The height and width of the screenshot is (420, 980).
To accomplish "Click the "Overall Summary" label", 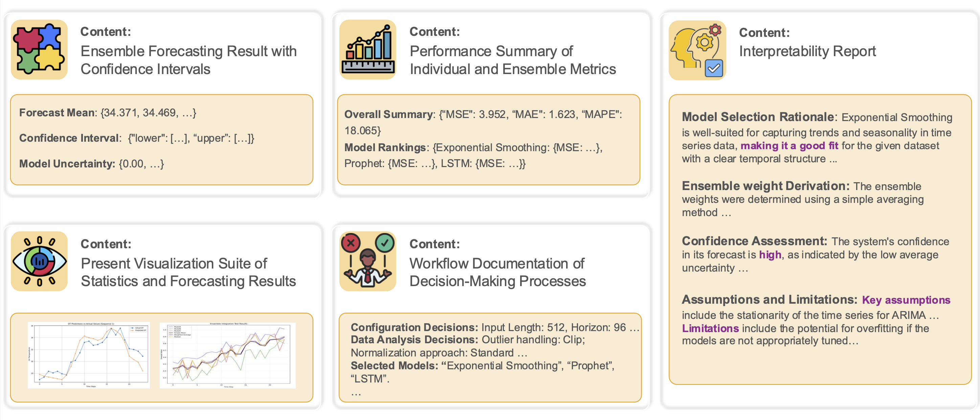I will [388, 114].
